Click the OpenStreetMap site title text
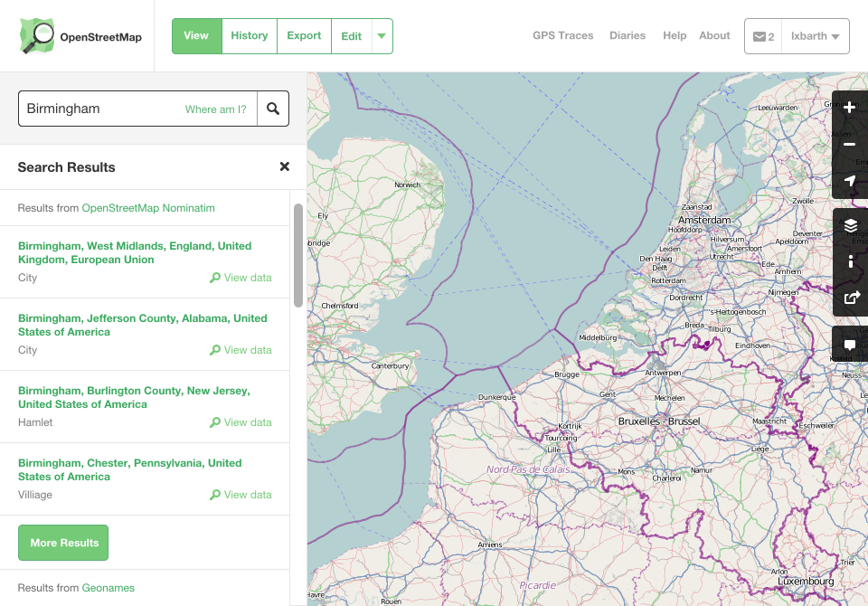Image resolution: width=868 pixels, height=606 pixels. pyautogui.click(x=100, y=37)
